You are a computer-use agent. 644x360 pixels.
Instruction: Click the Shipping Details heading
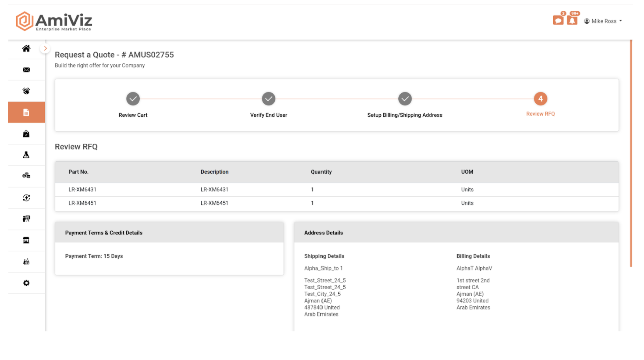tap(324, 256)
